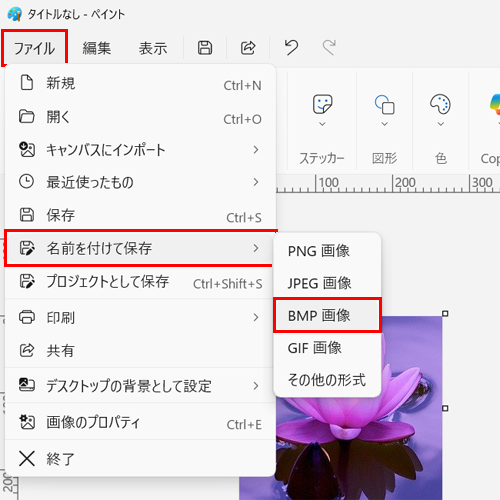Click the share icon in toolbar
500x500 pixels.
click(x=248, y=48)
